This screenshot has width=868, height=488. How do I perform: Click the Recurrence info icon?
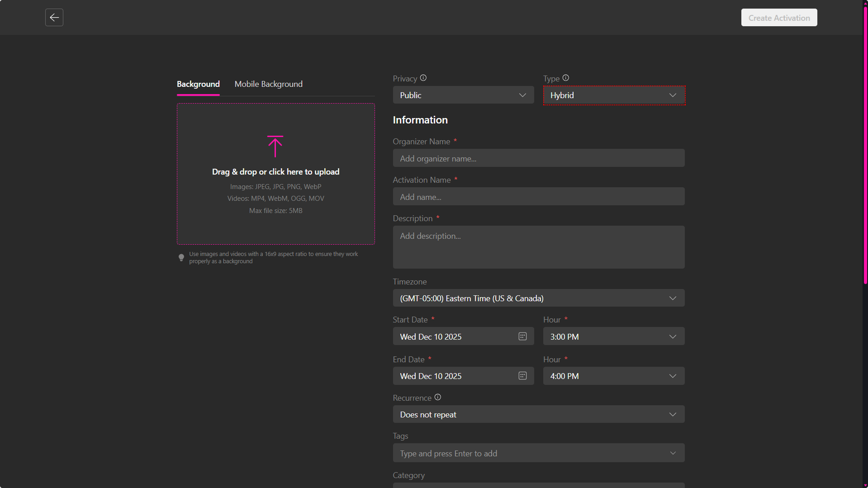tap(437, 397)
